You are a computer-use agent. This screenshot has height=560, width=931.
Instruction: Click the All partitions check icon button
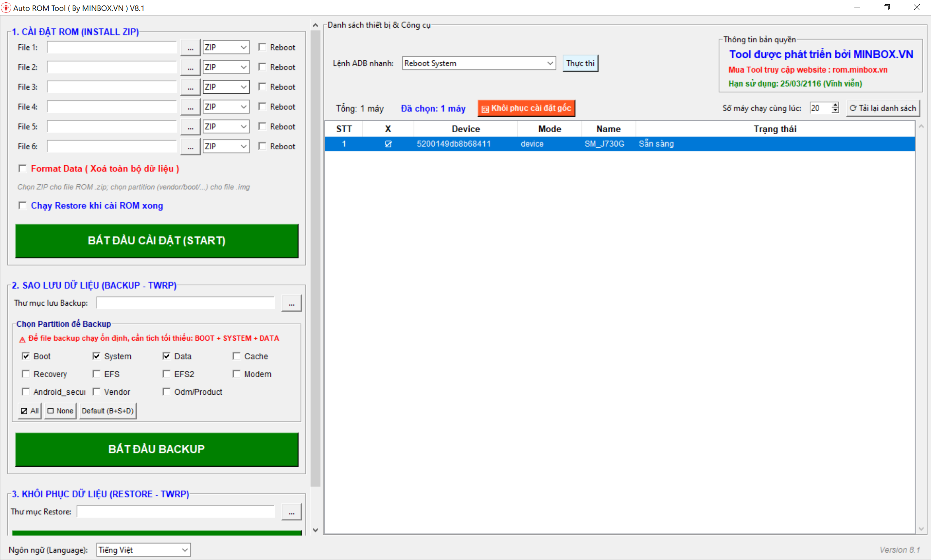[30, 411]
